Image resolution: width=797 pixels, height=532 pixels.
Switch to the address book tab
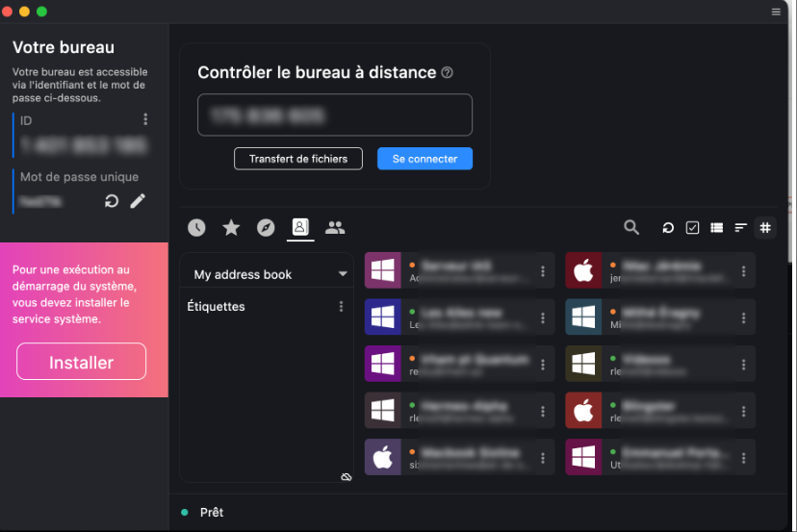[300, 227]
